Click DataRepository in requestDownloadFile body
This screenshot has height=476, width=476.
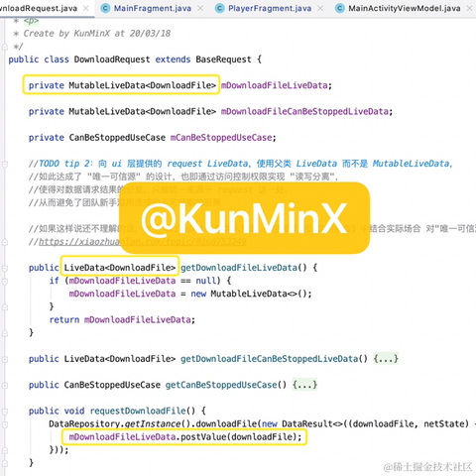[x=84, y=423]
